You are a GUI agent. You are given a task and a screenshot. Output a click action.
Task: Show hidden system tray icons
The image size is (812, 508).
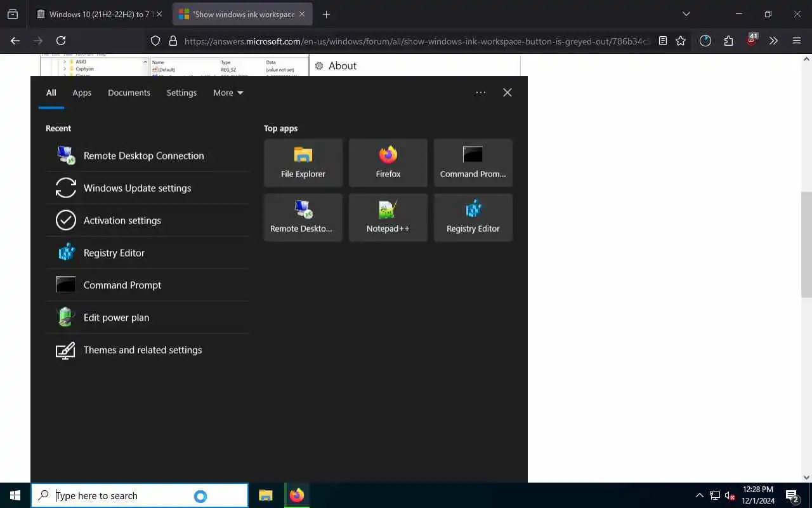pos(700,496)
